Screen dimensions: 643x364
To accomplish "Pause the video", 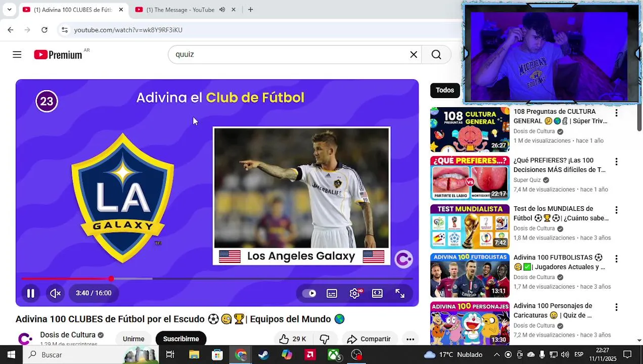I will pyautogui.click(x=31, y=293).
